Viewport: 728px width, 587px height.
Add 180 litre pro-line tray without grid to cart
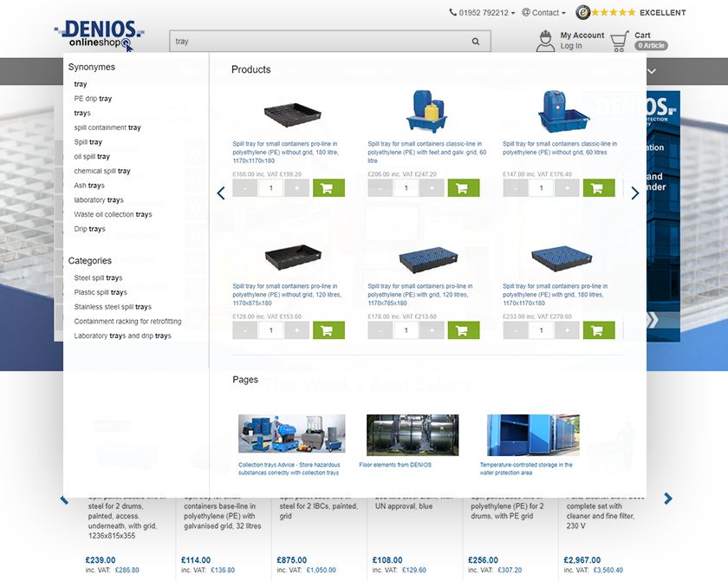click(x=328, y=188)
